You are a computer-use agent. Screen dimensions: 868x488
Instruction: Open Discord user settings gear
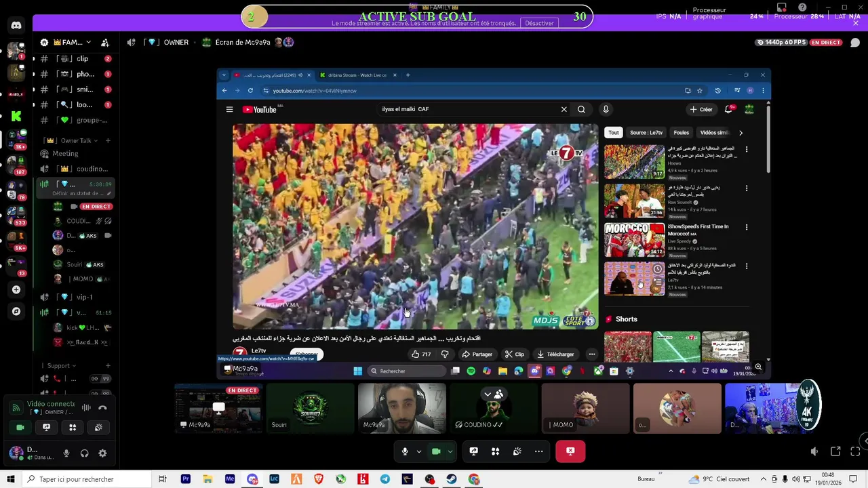pos(102,453)
